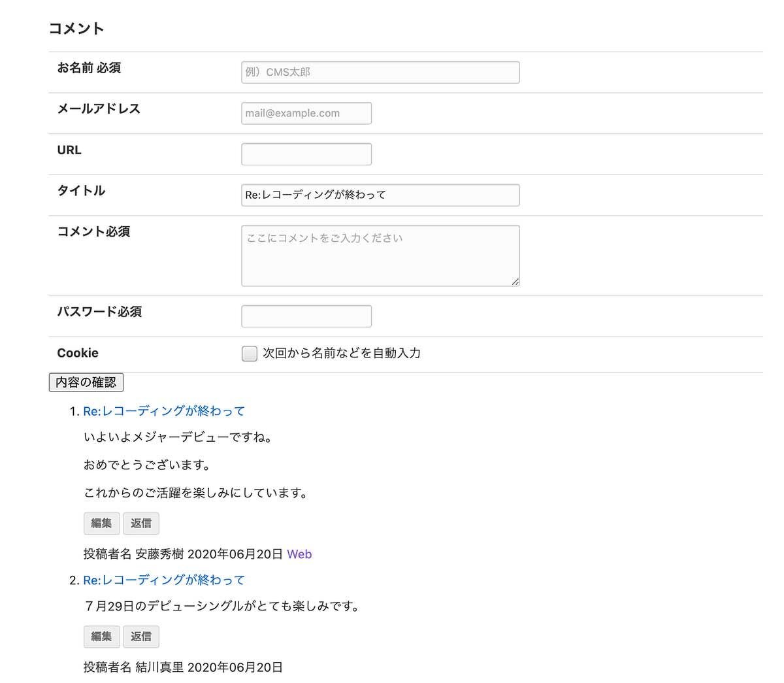This screenshot has height=683, width=784.
Task: Reply to 結川真里's comment with 返信
Action: [140, 637]
